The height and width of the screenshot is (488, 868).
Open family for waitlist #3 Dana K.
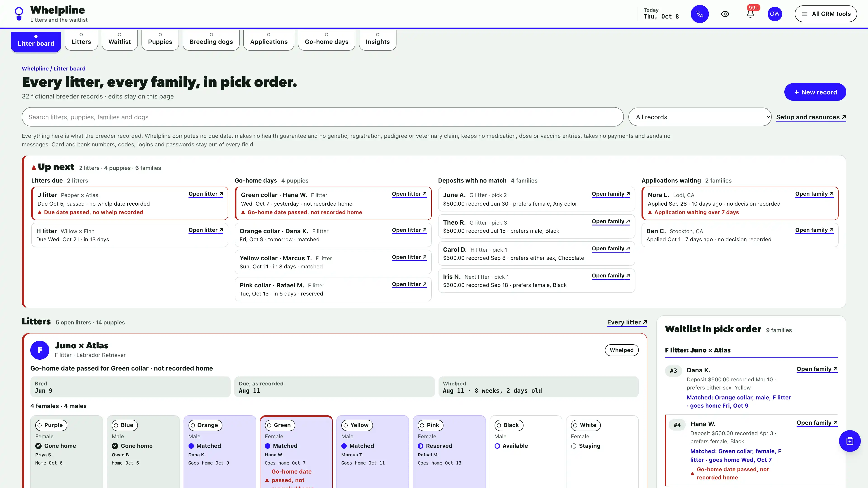(817, 369)
